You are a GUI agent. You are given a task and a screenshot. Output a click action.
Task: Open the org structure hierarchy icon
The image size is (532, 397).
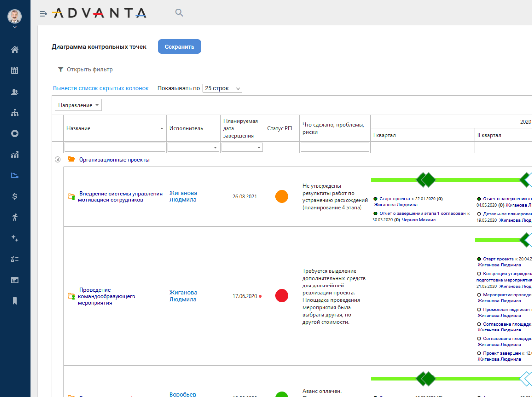15,113
